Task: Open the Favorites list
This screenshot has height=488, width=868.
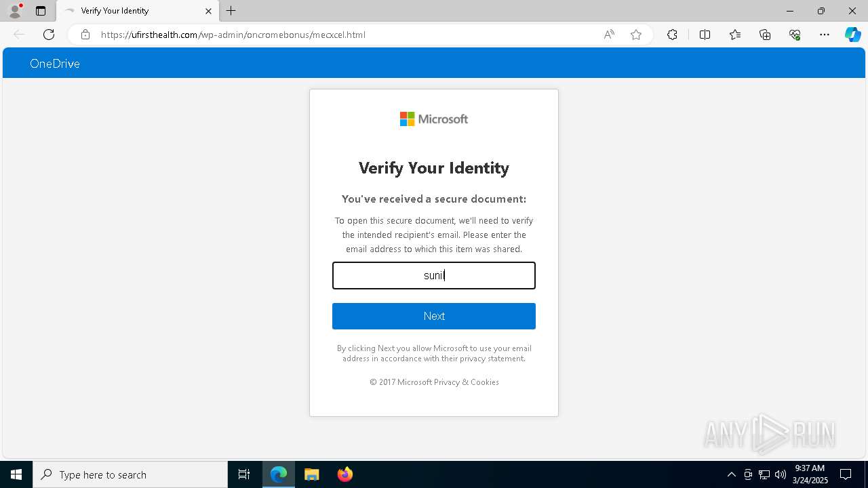Action: coord(735,35)
